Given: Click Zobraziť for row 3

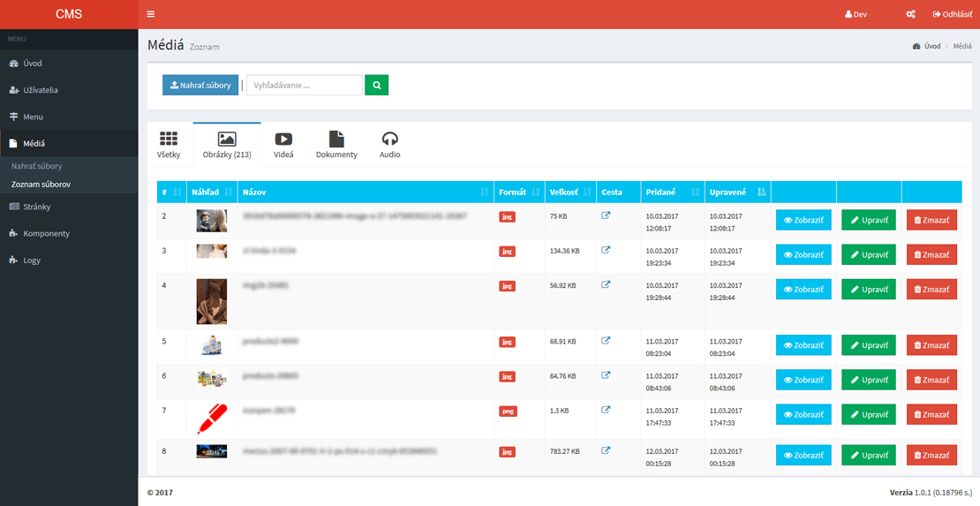Looking at the screenshot, I should pos(803,254).
